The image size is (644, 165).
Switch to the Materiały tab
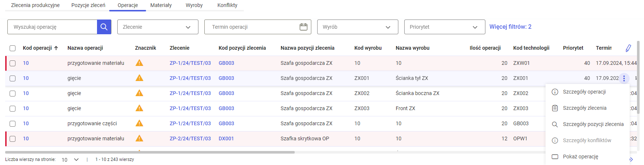point(161,5)
